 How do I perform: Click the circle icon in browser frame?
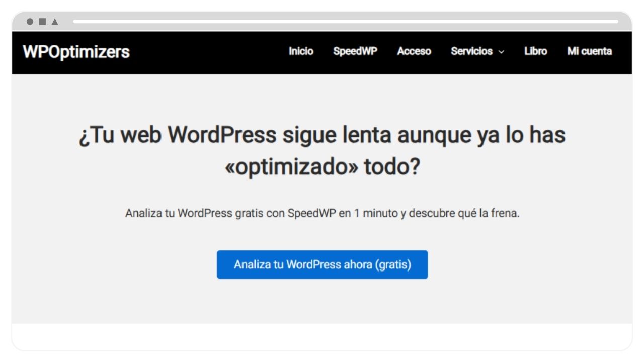tap(30, 22)
